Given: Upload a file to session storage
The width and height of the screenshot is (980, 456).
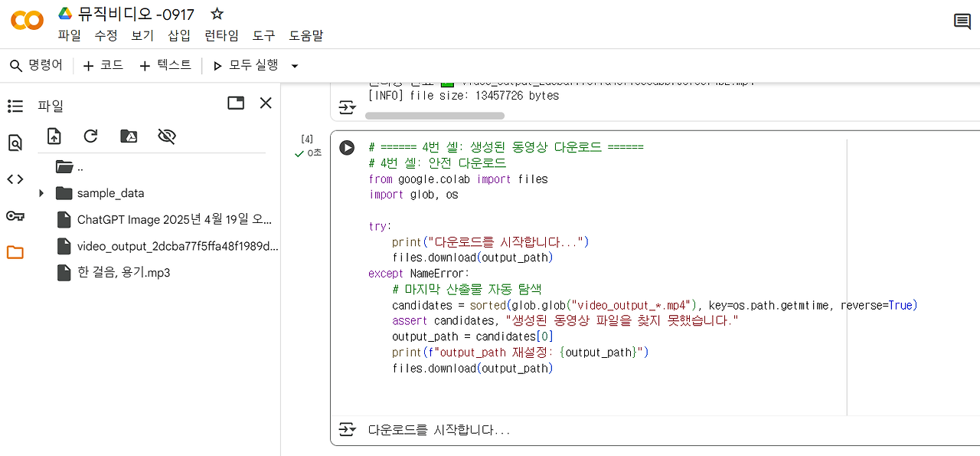Looking at the screenshot, I should click(x=54, y=136).
